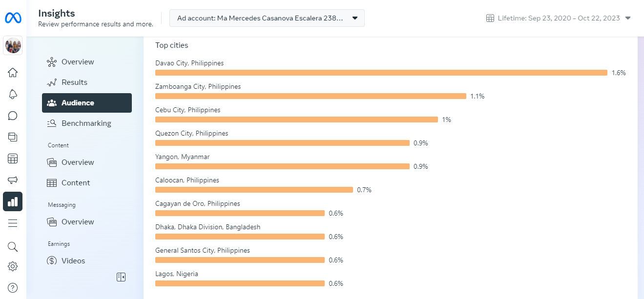Screen dimensions: 644x299
Task: Open the Notifications bell icon
Action: click(x=13, y=94)
